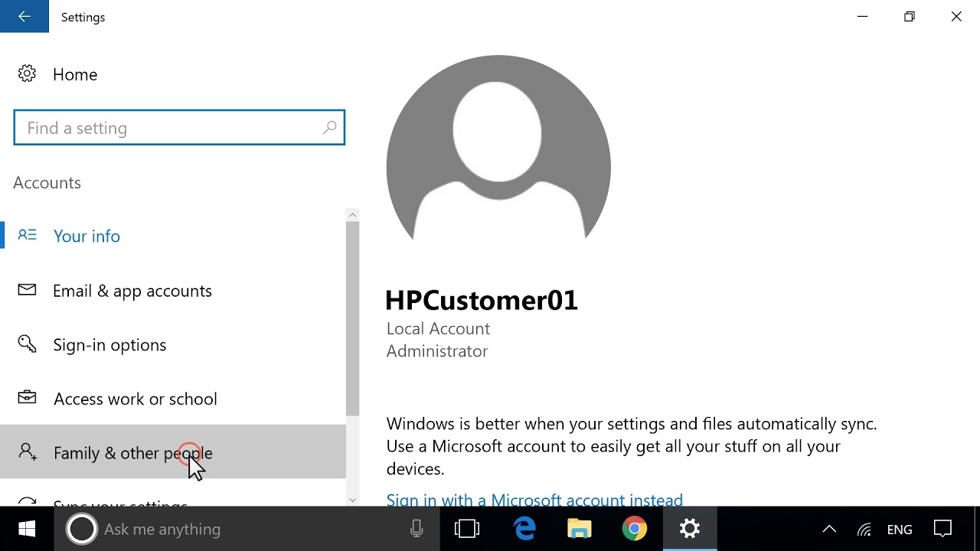This screenshot has width=980, height=551.
Task: Select the Your info person-card icon
Action: pyautogui.click(x=27, y=235)
